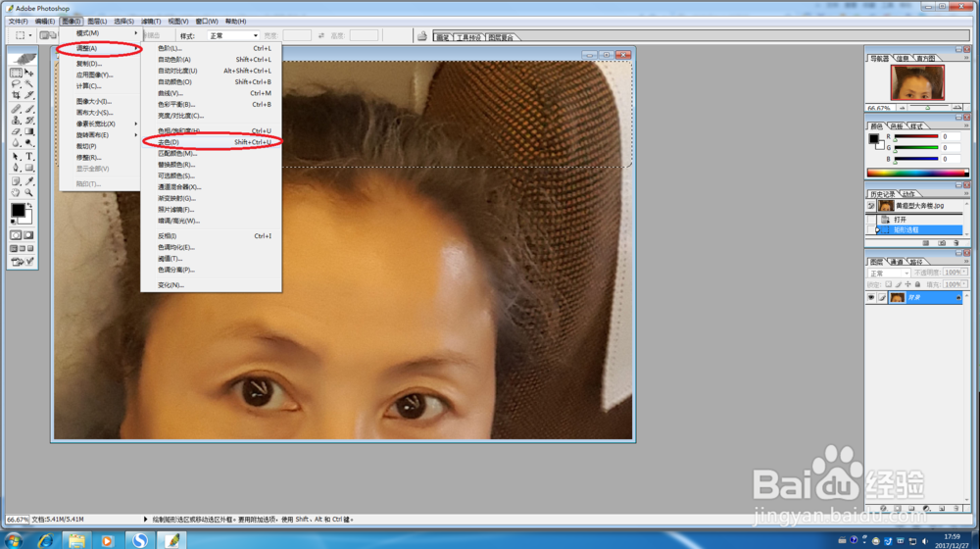Click the R value input field
This screenshot has width=980, height=549.
click(953, 136)
